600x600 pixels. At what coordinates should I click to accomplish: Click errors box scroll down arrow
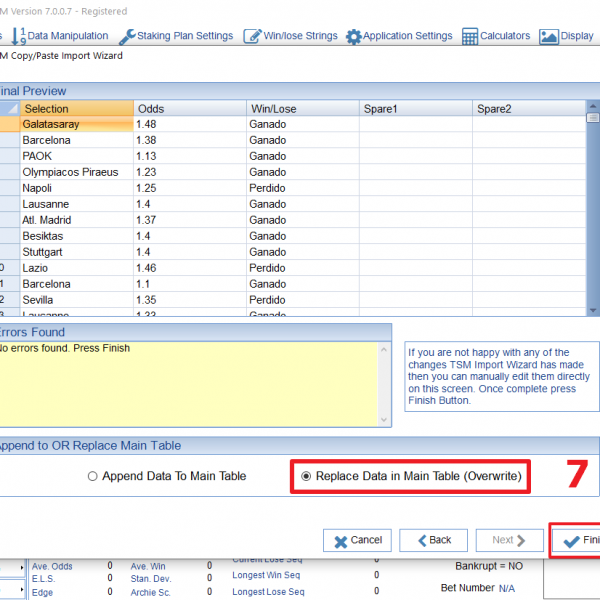[384, 420]
